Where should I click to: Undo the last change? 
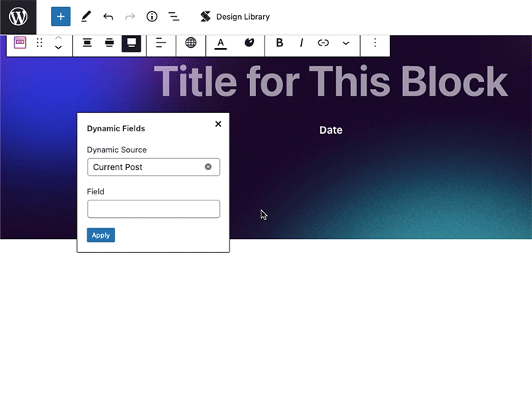108,17
